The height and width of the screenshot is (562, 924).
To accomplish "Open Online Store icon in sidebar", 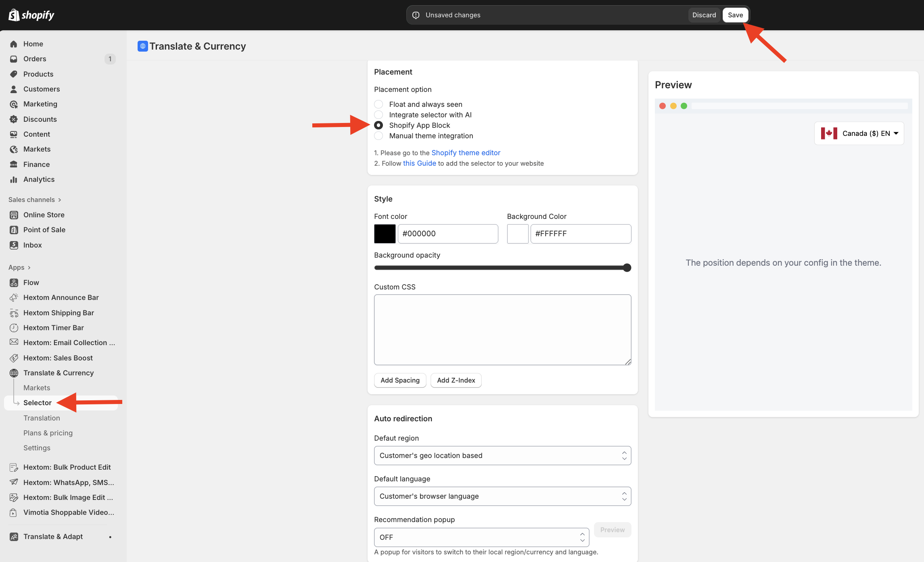I will (x=14, y=215).
